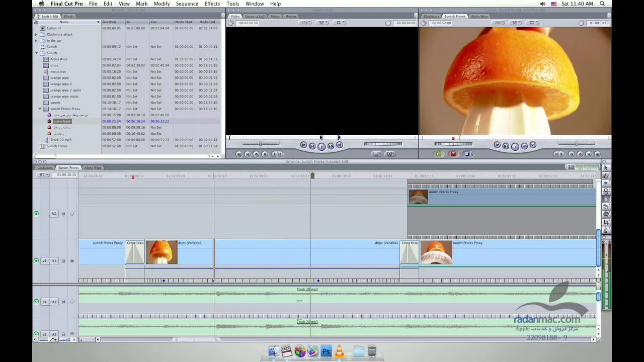The height and width of the screenshot is (362, 644).
Task: Click Photoshop icon in the Dock
Action: [x=326, y=351]
